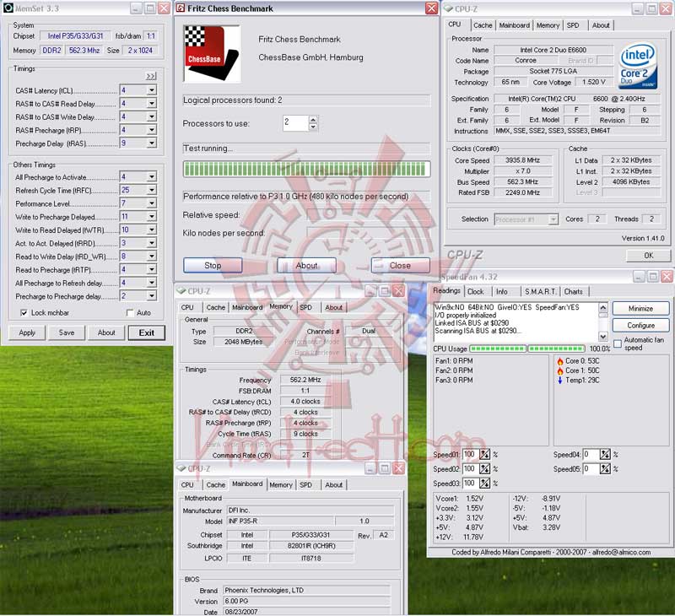
Task: Click the Exit button in MemSet
Action: click(146, 332)
